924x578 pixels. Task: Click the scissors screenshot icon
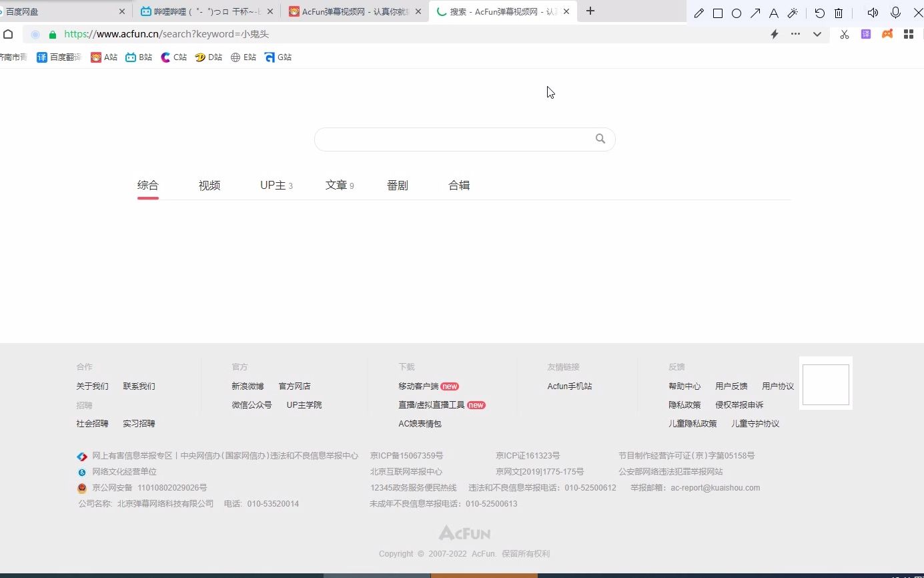point(845,34)
